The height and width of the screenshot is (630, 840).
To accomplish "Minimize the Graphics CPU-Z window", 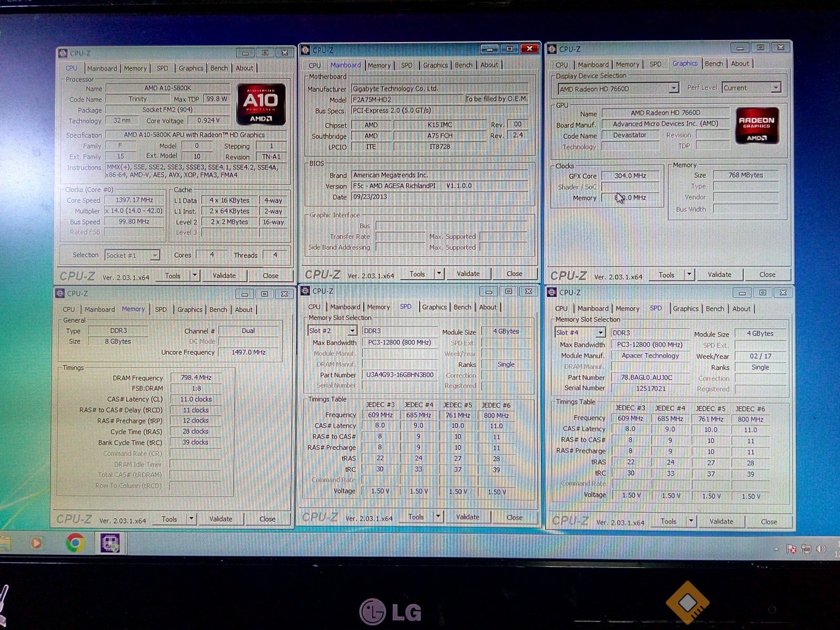I will click(740, 48).
